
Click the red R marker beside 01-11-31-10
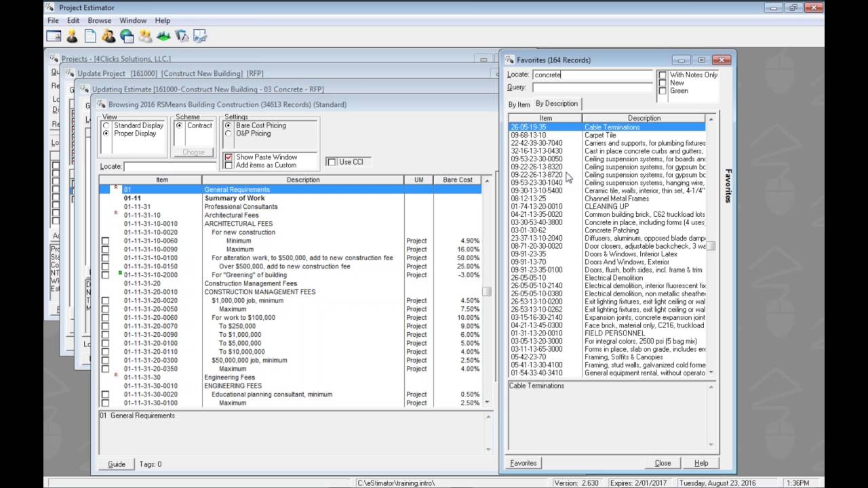[116, 213]
